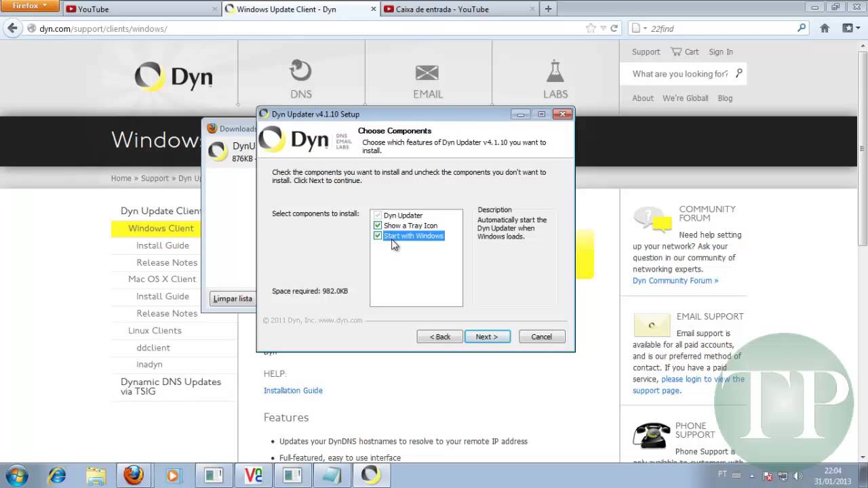Viewport: 868px width, 488px height.
Task: Click the Labs flask icon
Action: click(x=555, y=71)
